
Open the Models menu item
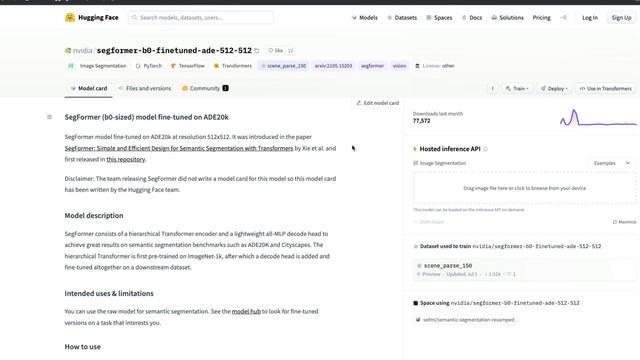tap(364, 18)
